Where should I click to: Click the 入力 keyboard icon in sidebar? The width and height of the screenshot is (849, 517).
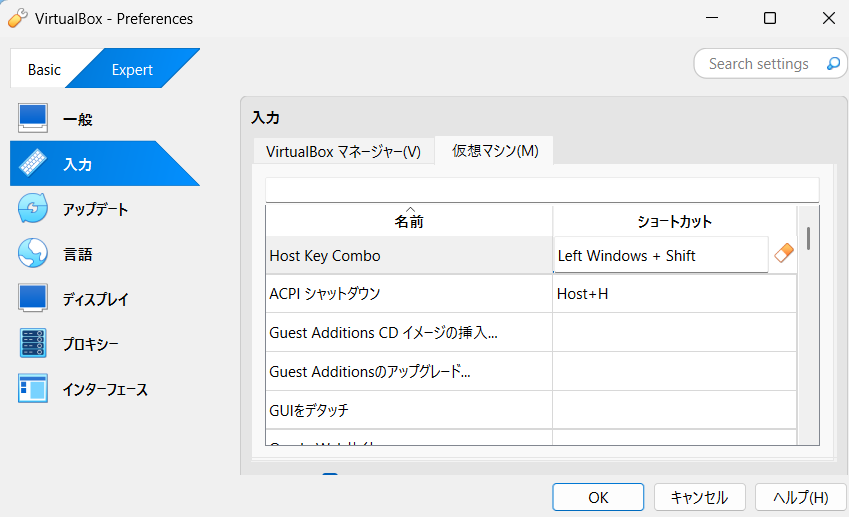pyautogui.click(x=32, y=163)
